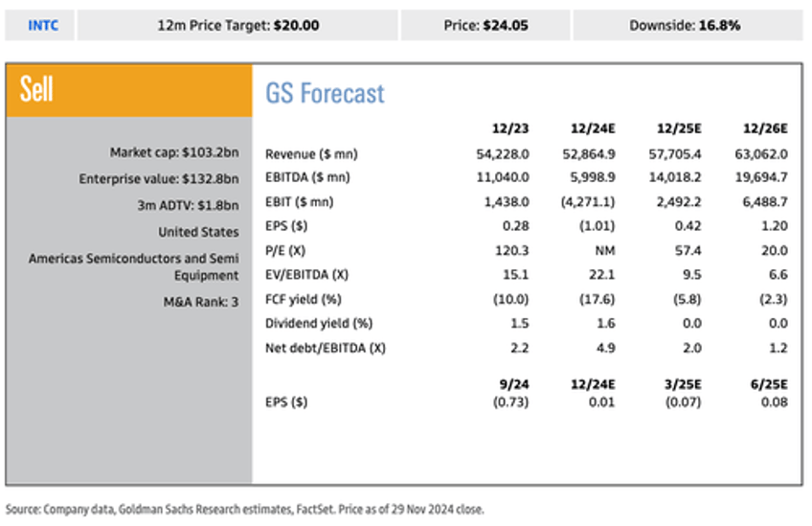Click EBITDA value 14,018.2

(675, 177)
